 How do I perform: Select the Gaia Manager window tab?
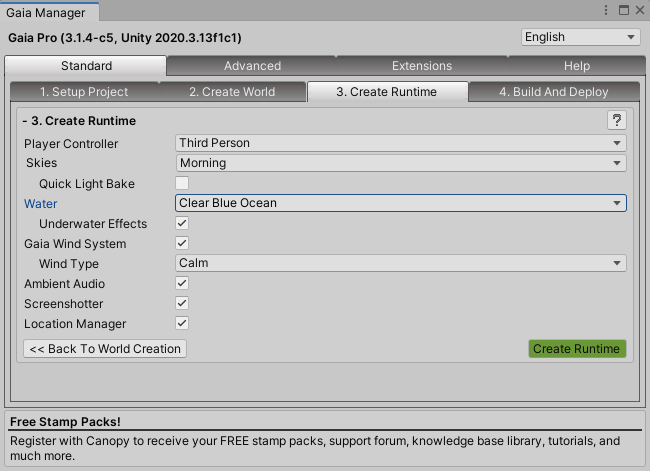[x=49, y=12]
